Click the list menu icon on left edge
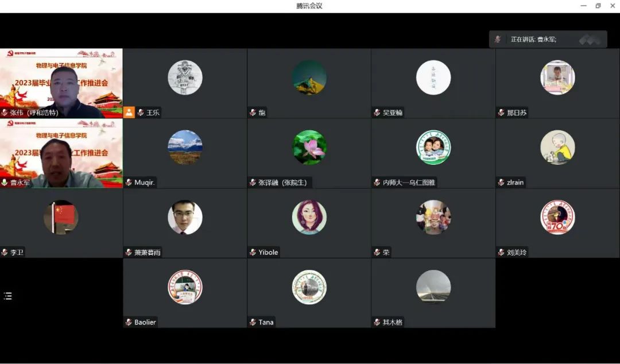The image size is (620, 364). click(7, 296)
